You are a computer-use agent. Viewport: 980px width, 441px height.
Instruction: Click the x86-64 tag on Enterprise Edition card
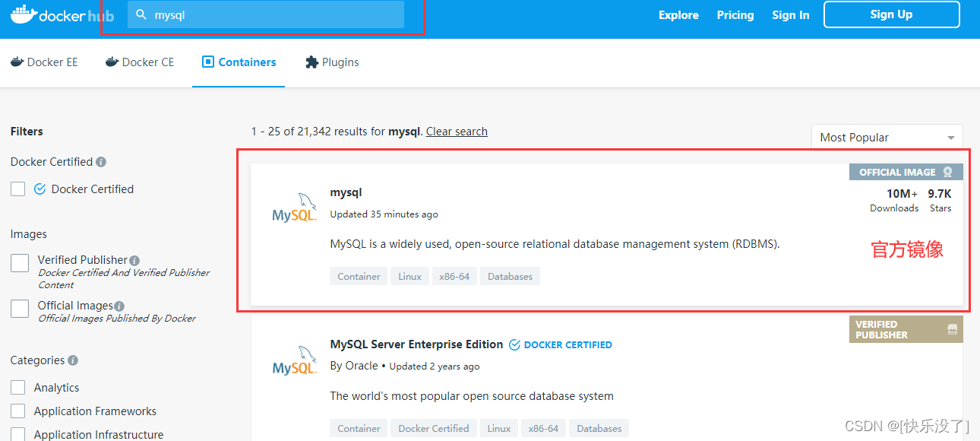click(543, 428)
